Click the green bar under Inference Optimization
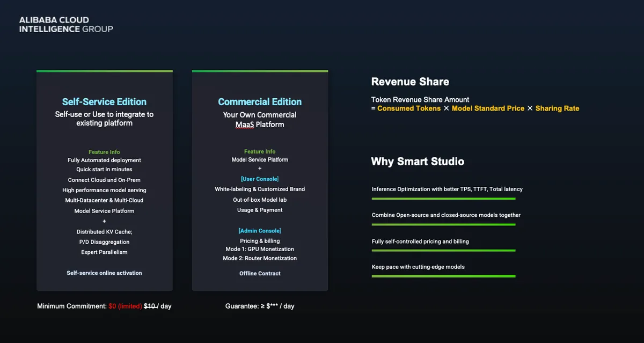This screenshot has height=343, width=644. 443,199
